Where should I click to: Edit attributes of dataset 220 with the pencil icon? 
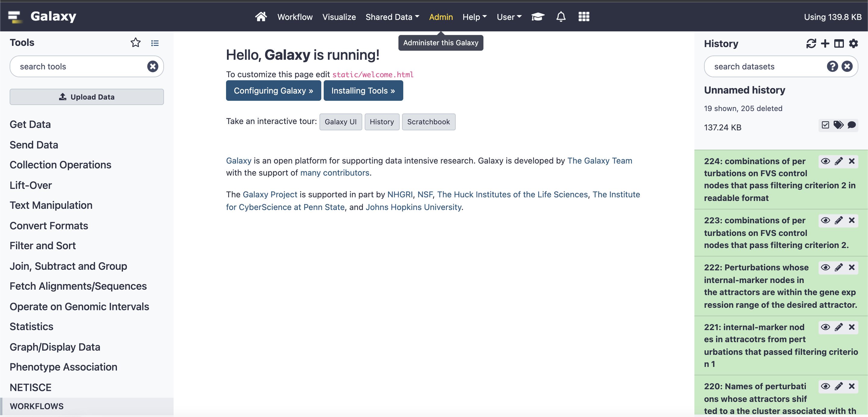click(x=838, y=386)
